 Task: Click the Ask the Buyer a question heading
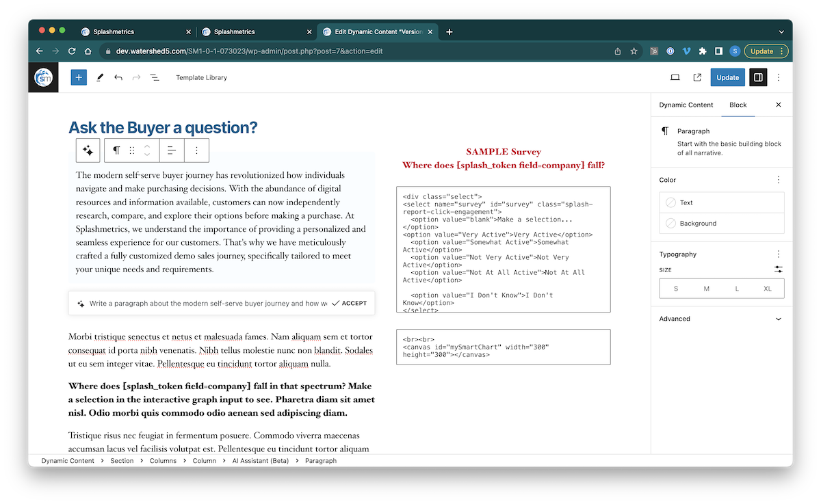pos(163,127)
